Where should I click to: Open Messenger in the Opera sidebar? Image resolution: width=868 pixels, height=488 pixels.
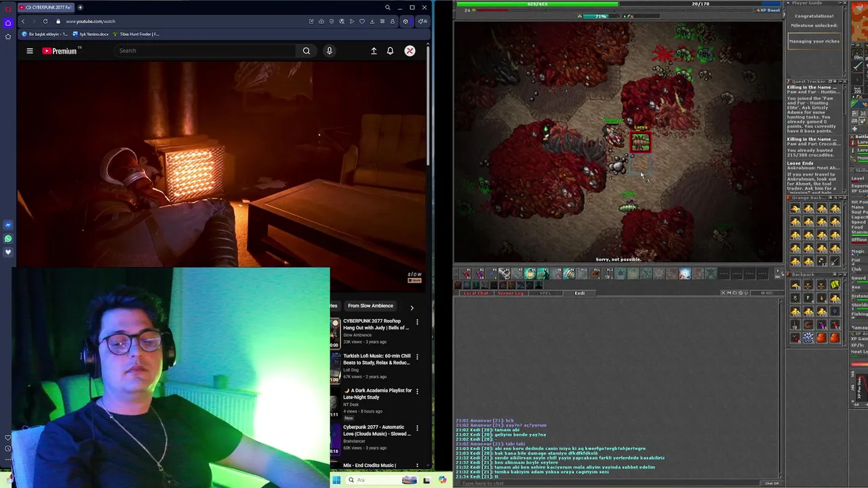(7, 225)
